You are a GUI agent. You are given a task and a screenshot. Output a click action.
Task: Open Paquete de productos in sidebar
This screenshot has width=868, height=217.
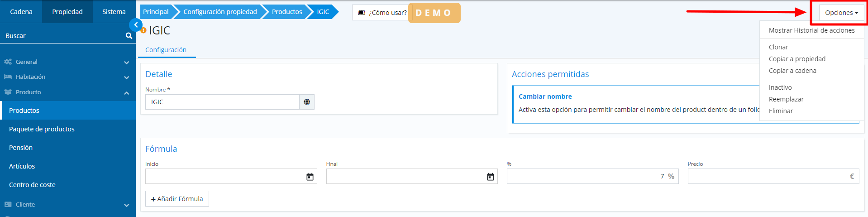[x=42, y=129]
